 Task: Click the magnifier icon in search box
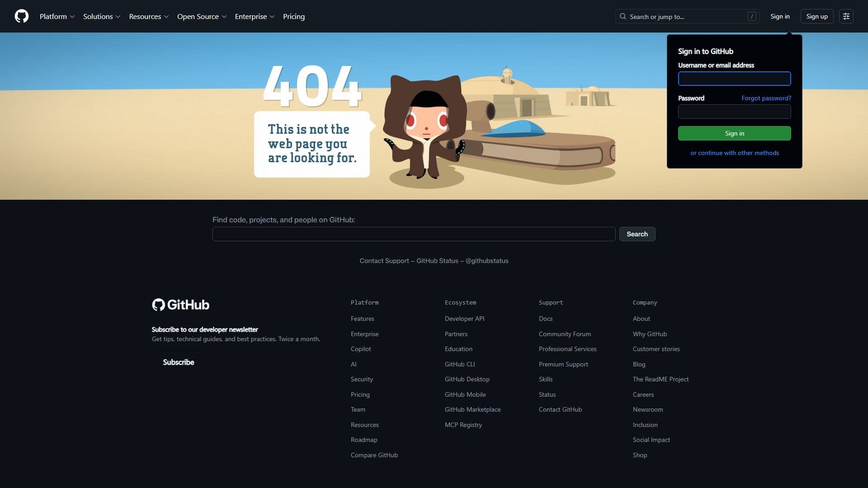(623, 16)
